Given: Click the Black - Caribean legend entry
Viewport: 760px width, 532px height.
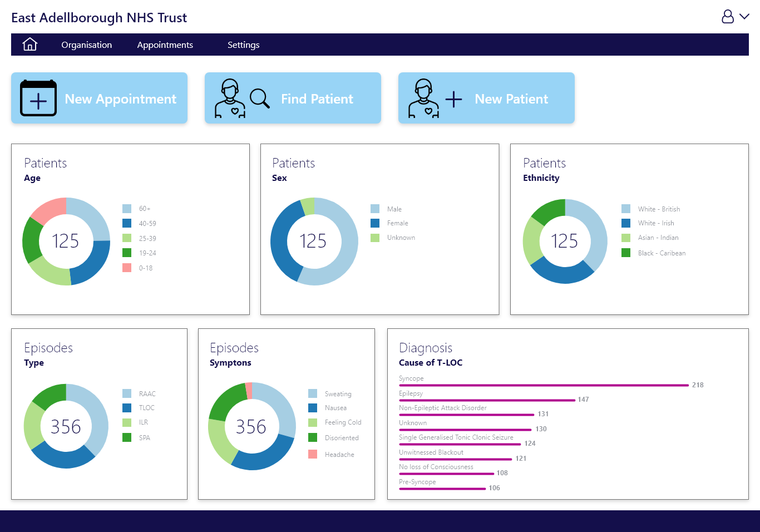Looking at the screenshot, I should tap(654, 253).
